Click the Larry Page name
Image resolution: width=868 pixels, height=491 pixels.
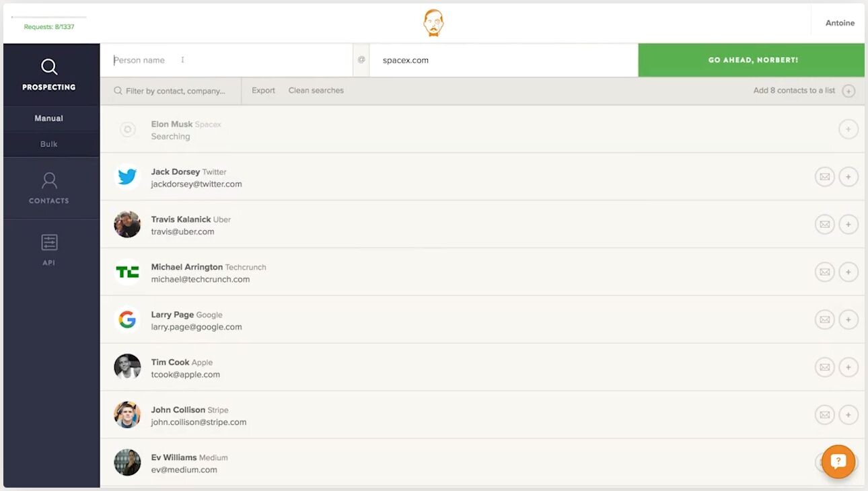[x=172, y=315]
